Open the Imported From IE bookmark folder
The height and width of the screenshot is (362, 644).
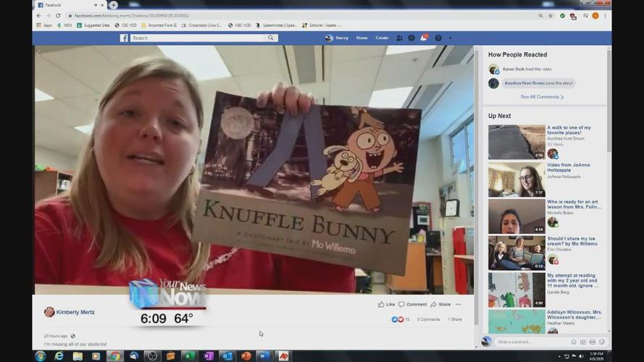(159, 25)
